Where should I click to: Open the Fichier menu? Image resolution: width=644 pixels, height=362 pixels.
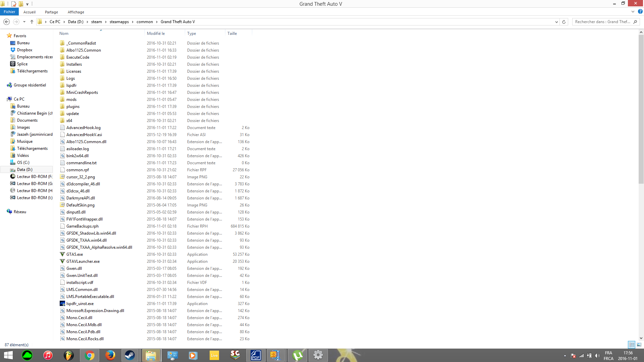coord(9,12)
